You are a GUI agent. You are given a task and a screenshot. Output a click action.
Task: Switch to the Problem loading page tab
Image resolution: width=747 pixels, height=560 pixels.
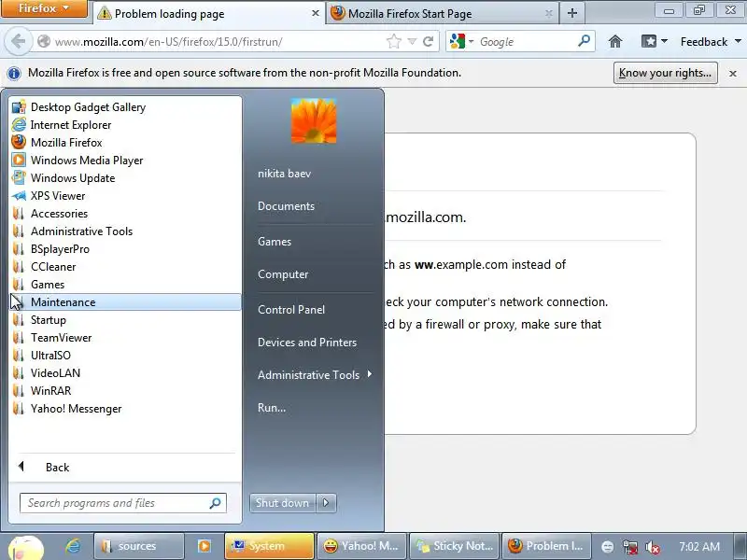(x=208, y=13)
